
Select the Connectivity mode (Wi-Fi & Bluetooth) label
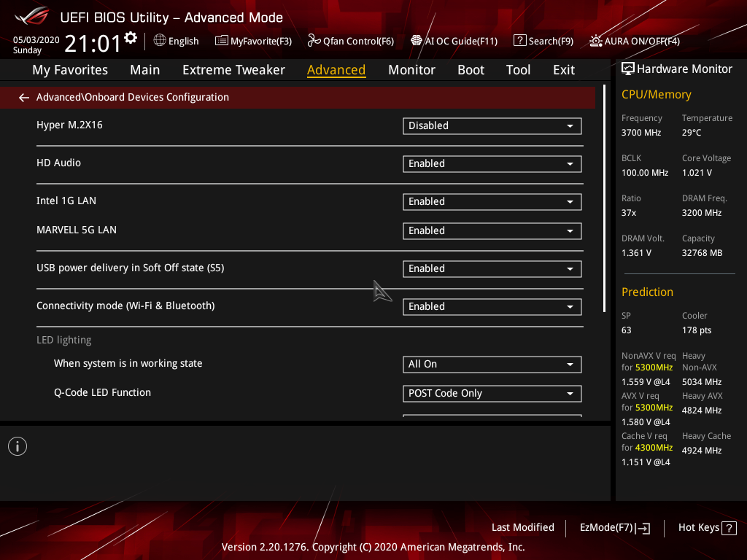125,306
